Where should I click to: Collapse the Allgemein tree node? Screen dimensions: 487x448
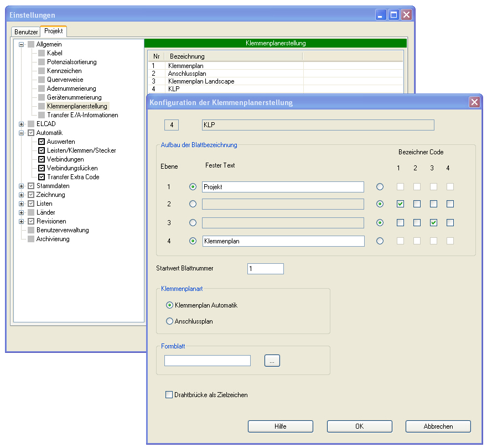(21, 44)
